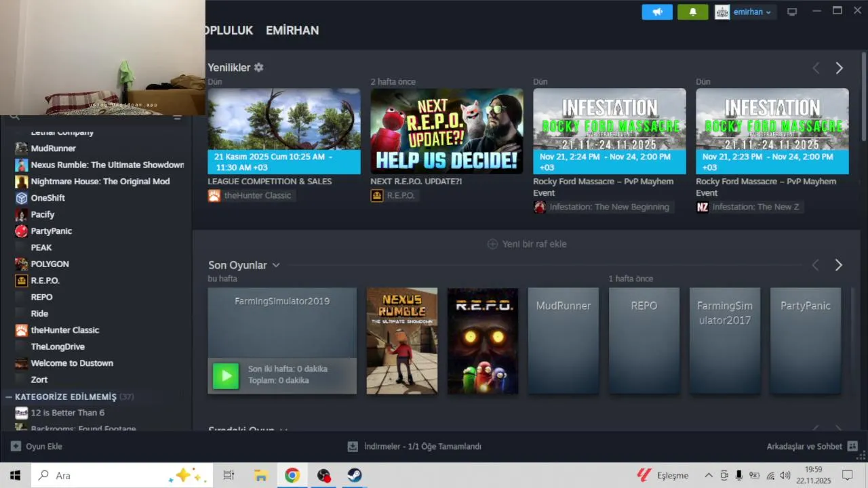
Task: Click the Eşleşme taskbar widget
Action: 663,475
